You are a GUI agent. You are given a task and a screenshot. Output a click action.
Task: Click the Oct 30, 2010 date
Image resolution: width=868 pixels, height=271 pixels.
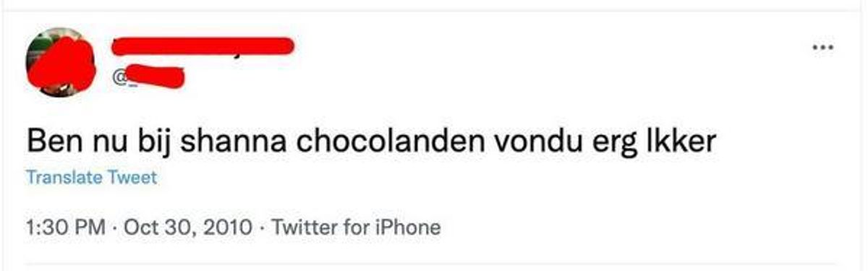pyautogui.click(x=187, y=228)
